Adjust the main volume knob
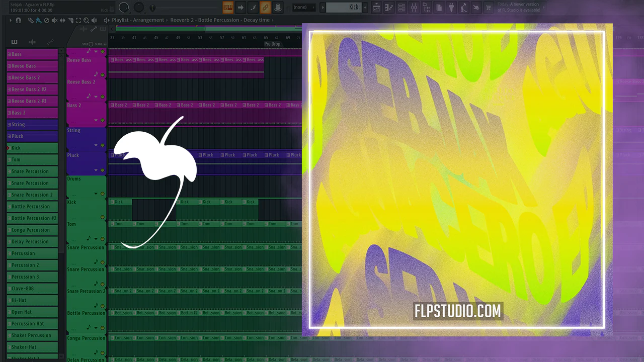 tap(124, 8)
